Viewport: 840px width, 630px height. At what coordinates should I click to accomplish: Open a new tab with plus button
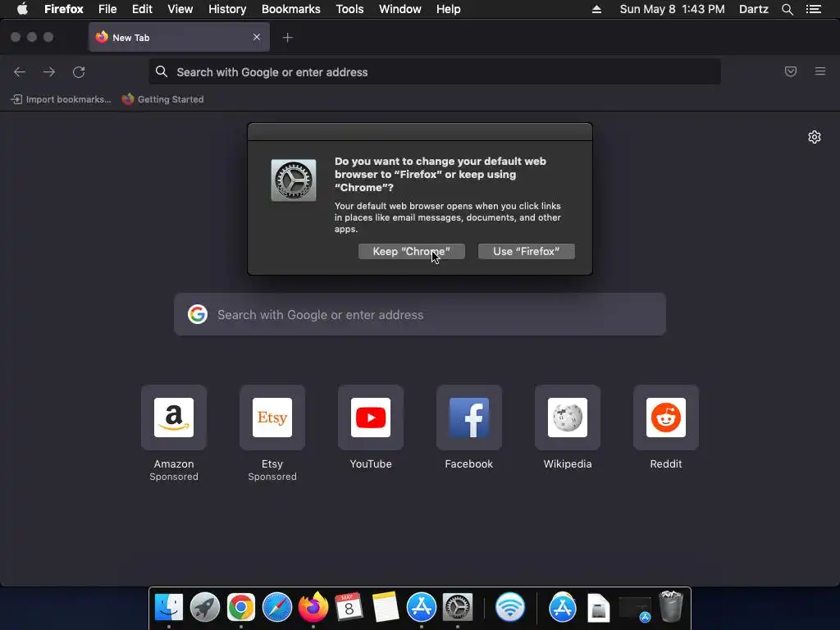(288, 38)
